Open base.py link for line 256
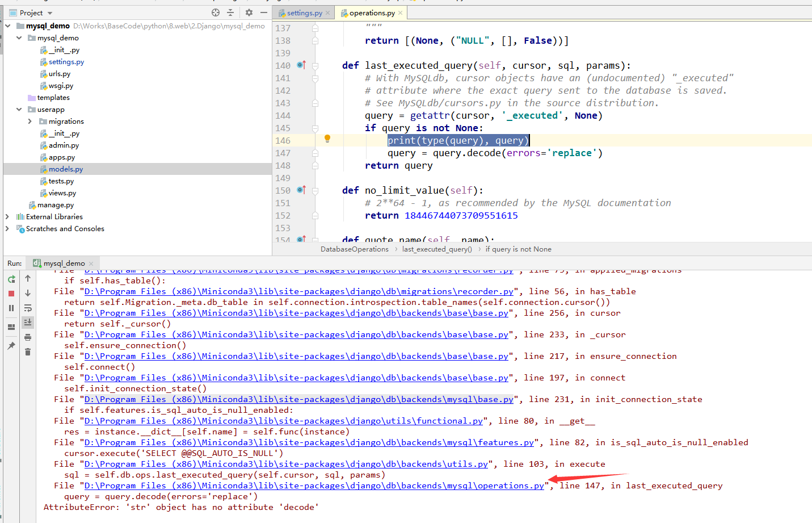 pos(297,313)
